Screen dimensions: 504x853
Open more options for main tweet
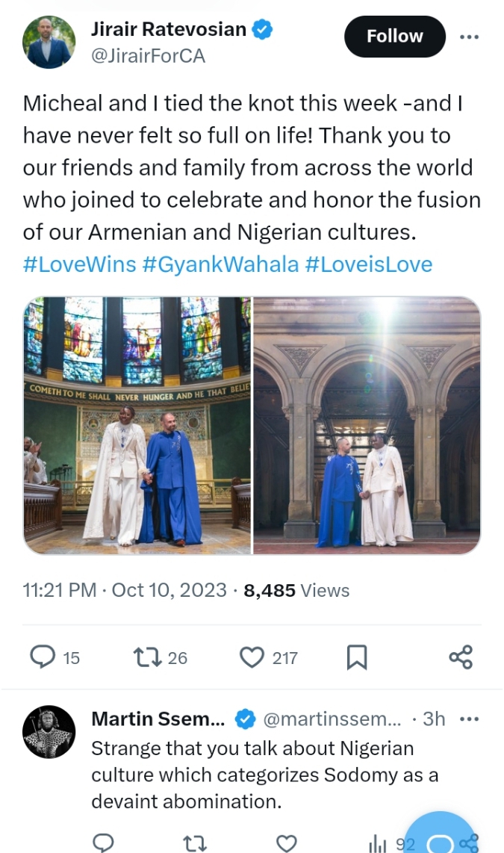pyautogui.click(x=469, y=37)
